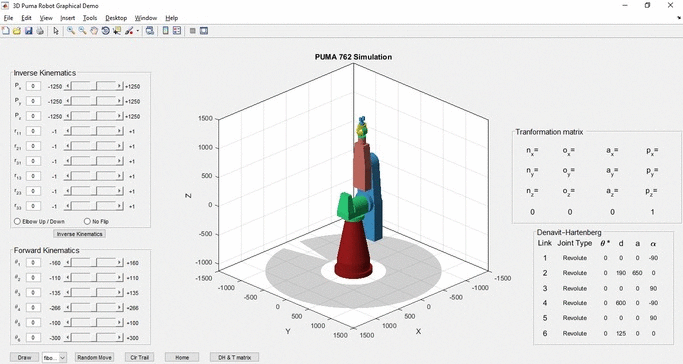
Task: Select the Pan hand tool
Action: [94, 31]
